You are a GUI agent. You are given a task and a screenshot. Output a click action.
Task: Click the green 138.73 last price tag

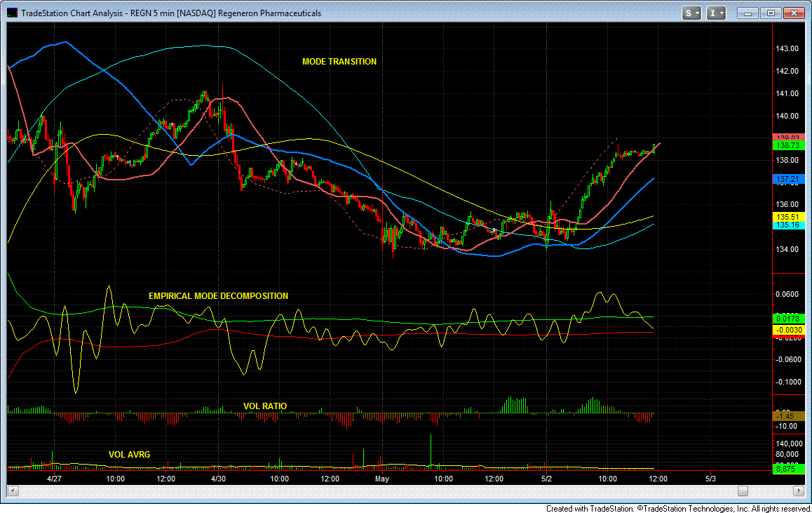coord(788,145)
